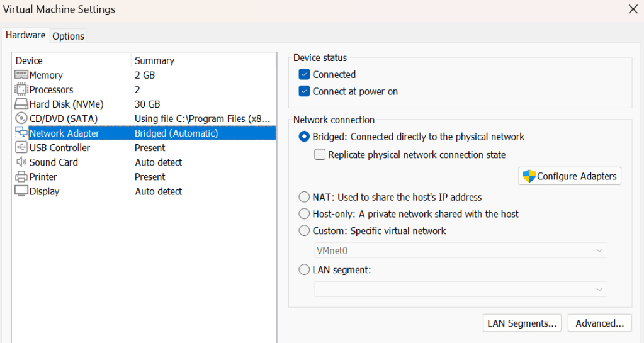Enable Replicate physical network connection state

(320, 155)
